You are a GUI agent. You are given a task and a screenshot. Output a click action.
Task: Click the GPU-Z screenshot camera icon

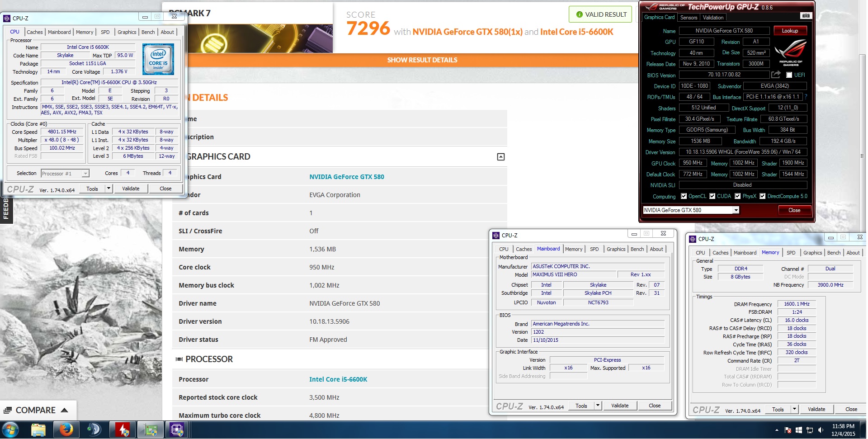(x=806, y=16)
